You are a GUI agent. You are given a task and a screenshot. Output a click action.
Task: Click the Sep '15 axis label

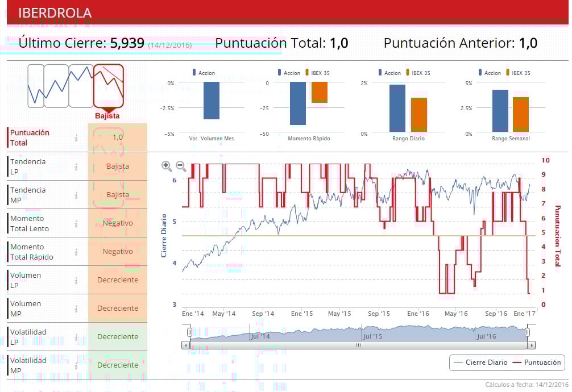(379, 314)
